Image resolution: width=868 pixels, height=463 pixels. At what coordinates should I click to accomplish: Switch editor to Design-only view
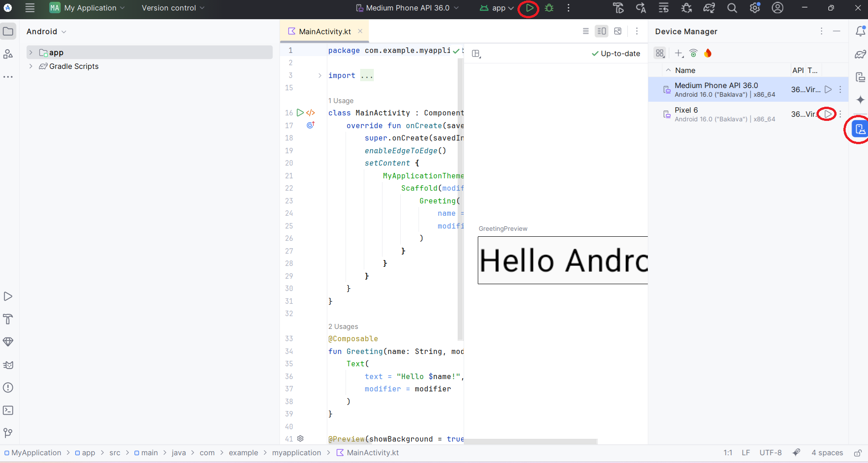click(618, 31)
